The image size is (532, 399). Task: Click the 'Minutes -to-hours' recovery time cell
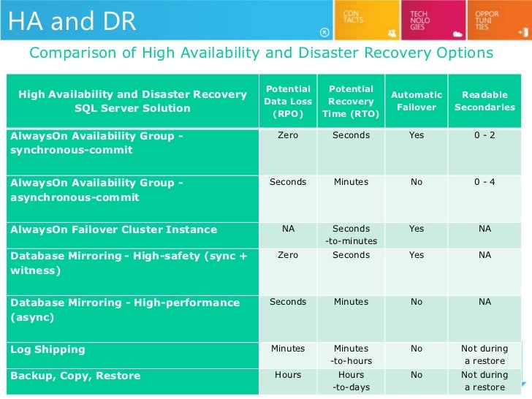tap(351, 354)
